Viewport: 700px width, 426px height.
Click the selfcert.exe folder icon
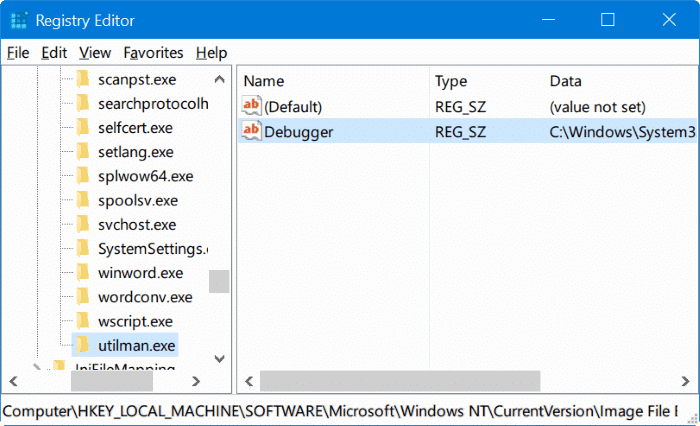[x=83, y=128]
